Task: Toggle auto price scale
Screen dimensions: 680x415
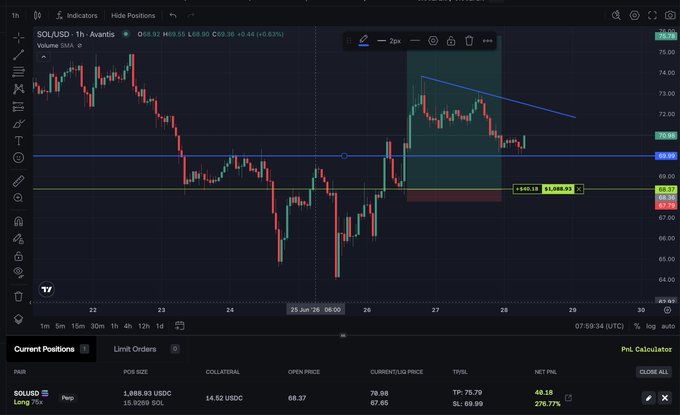Action: (668, 326)
